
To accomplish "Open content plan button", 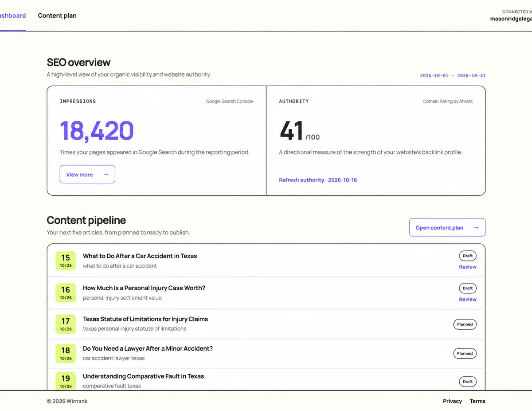I will tap(447, 227).
